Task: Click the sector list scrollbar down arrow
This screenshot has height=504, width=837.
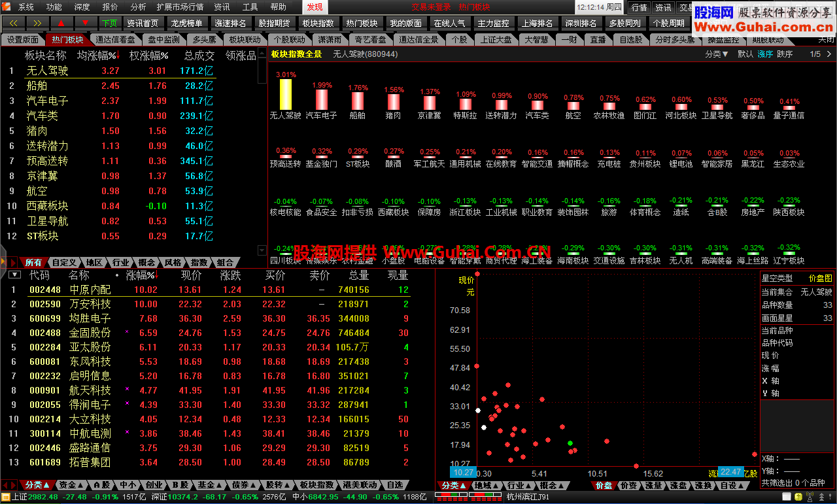Action: pyautogui.click(x=263, y=250)
